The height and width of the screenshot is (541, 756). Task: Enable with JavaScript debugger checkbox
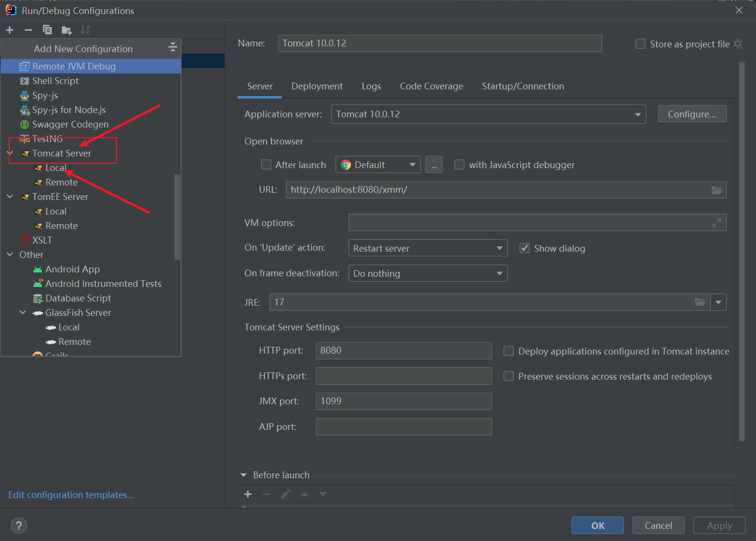click(x=459, y=165)
